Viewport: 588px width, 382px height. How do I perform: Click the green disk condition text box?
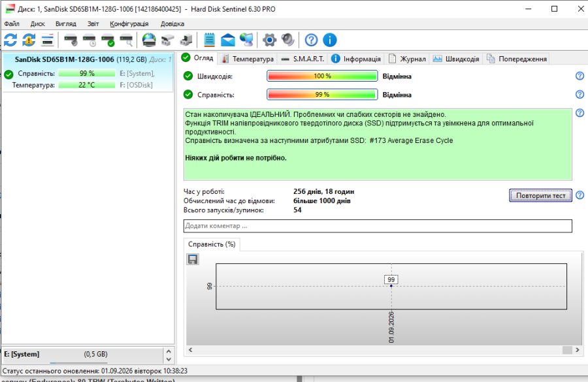coord(378,144)
